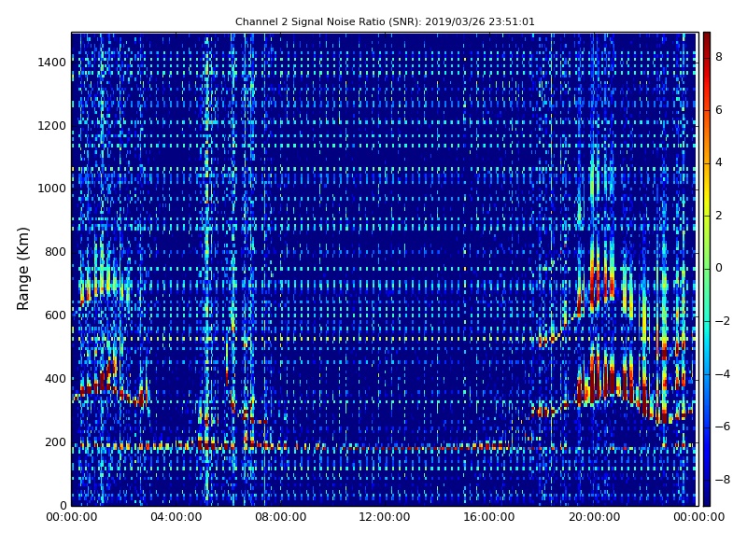Click the 200 range tick label

tap(55, 441)
